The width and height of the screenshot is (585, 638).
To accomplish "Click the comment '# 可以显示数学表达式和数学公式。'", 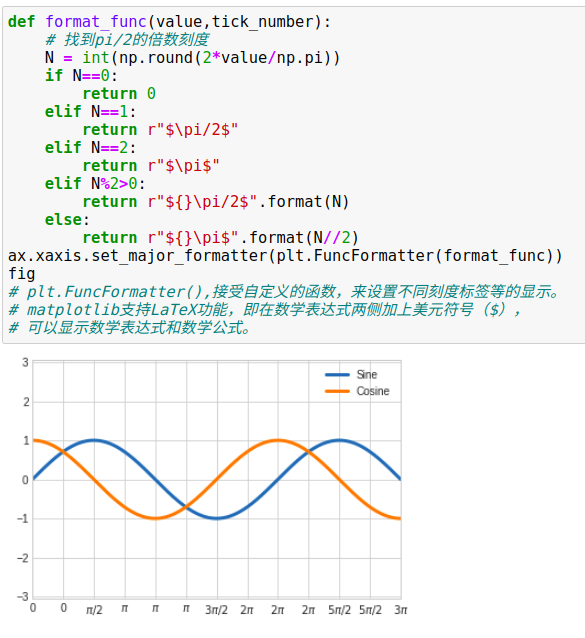I will (130, 327).
